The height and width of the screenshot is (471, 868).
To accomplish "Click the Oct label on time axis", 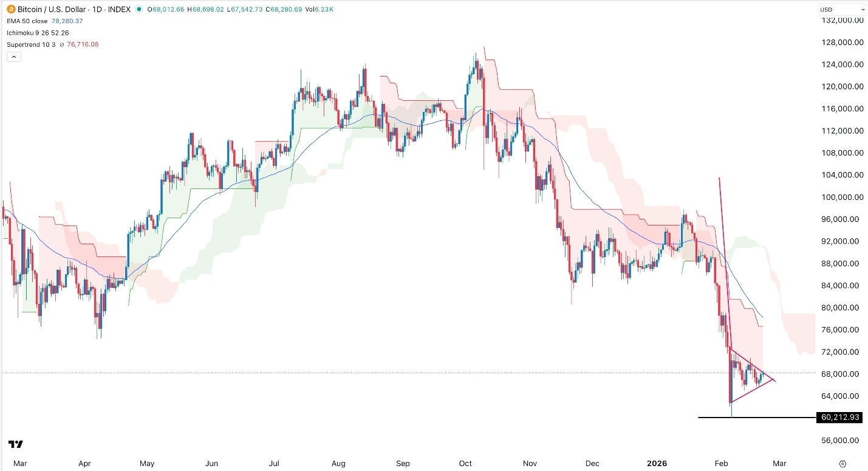I will pyautogui.click(x=465, y=464).
